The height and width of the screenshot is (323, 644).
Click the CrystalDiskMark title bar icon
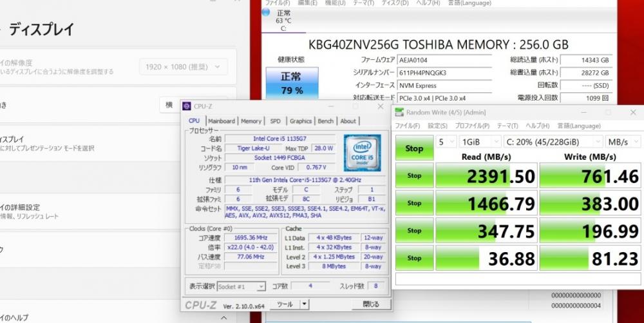399,112
